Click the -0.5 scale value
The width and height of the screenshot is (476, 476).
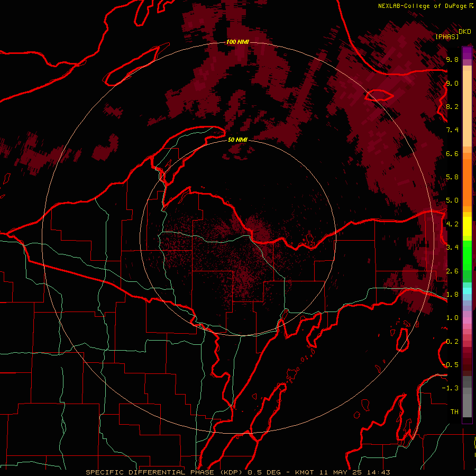(x=451, y=365)
